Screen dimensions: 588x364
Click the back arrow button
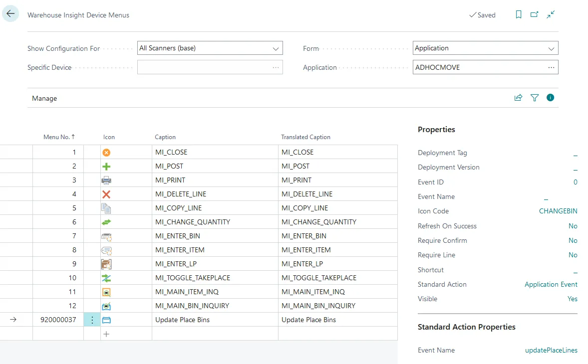click(10, 14)
